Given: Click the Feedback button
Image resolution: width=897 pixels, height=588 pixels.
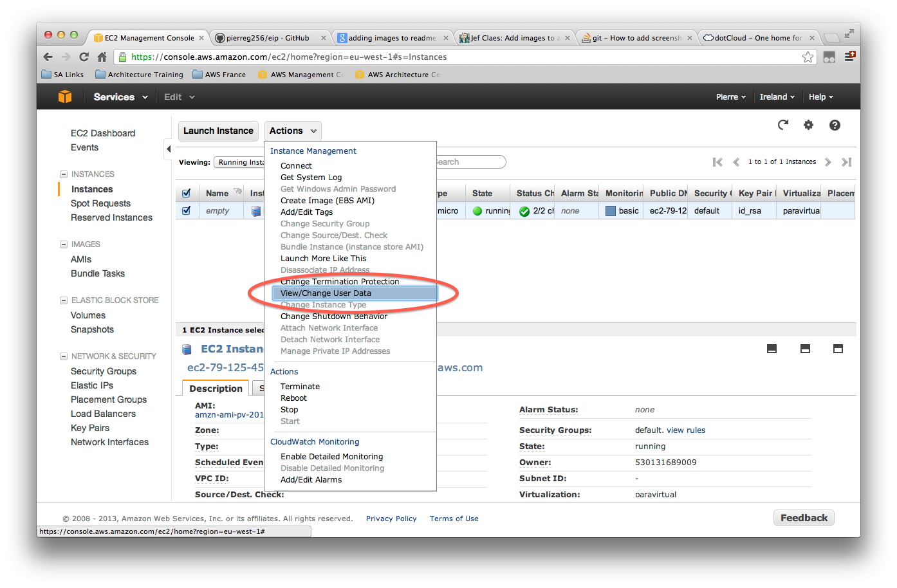Looking at the screenshot, I should pyautogui.click(x=804, y=518).
